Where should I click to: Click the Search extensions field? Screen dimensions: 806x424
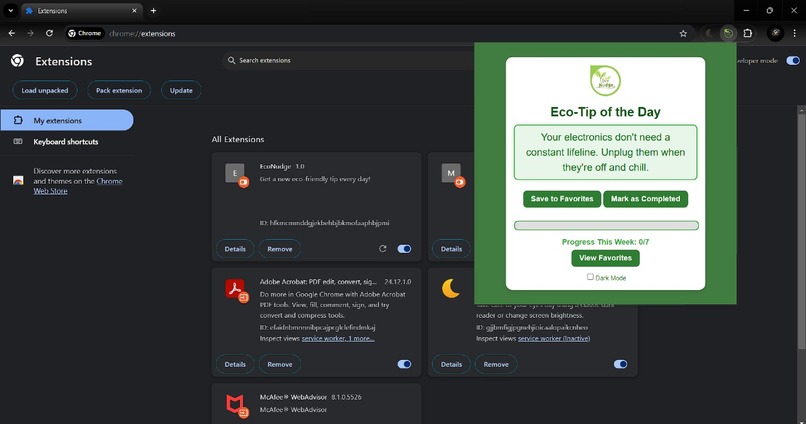[350, 61]
